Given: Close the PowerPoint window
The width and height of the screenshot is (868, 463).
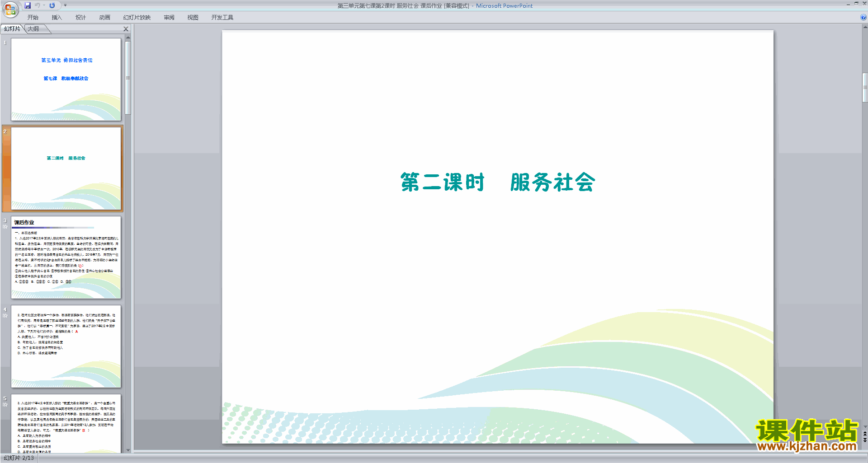Looking at the screenshot, I should click(864, 4).
